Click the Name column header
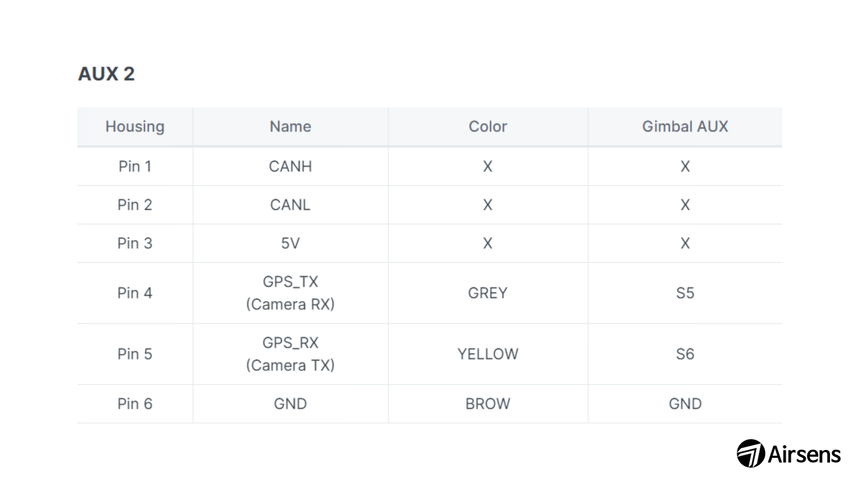The height and width of the screenshot is (488, 868). pos(290,127)
